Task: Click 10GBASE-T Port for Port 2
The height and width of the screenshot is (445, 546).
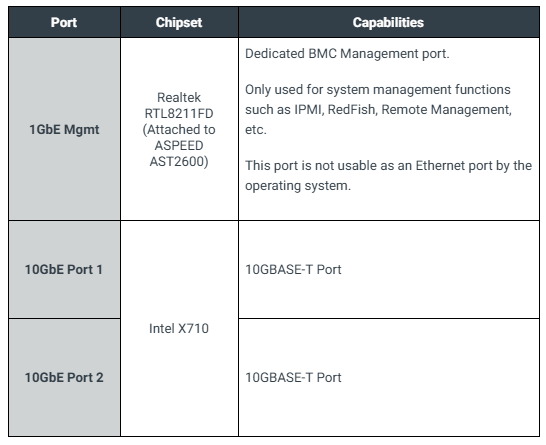Action: coord(293,377)
